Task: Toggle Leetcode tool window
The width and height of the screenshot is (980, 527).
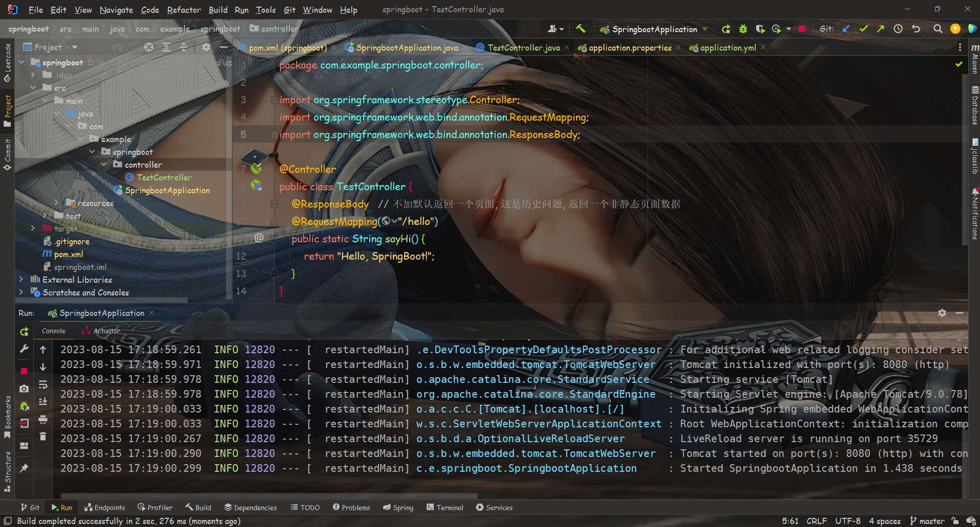Action: (x=7, y=62)
